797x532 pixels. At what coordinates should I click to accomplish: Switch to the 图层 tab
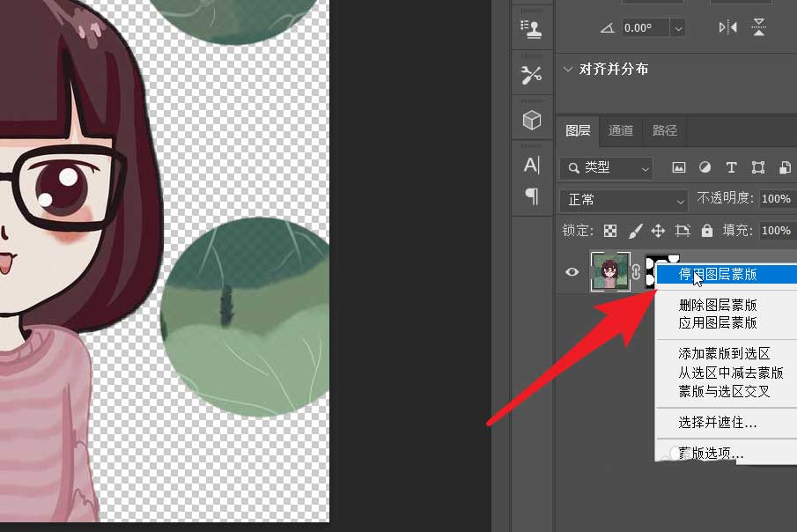(x=578, y=130)
